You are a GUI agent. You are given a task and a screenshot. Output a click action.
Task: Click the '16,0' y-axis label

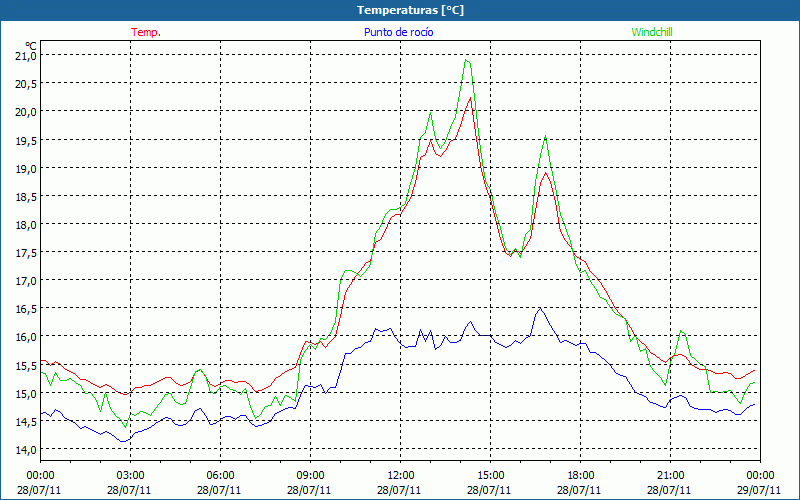pyautogui.click(x=26, y=337)
